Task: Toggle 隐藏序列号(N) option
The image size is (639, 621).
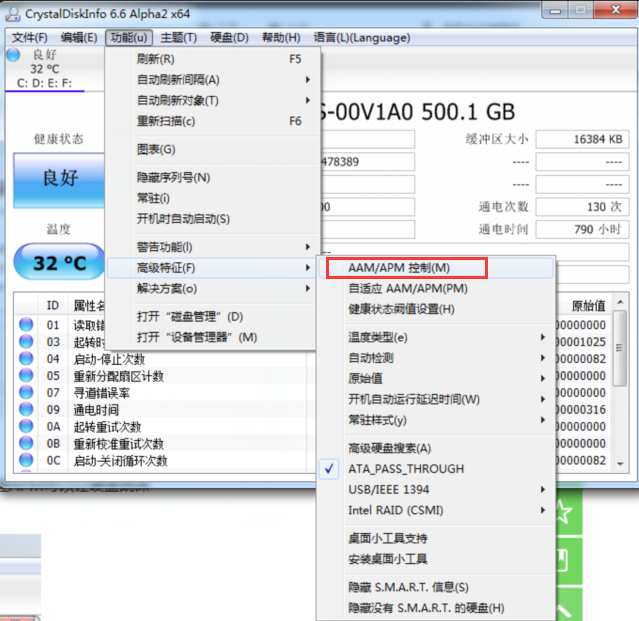Action: (212, 178)
